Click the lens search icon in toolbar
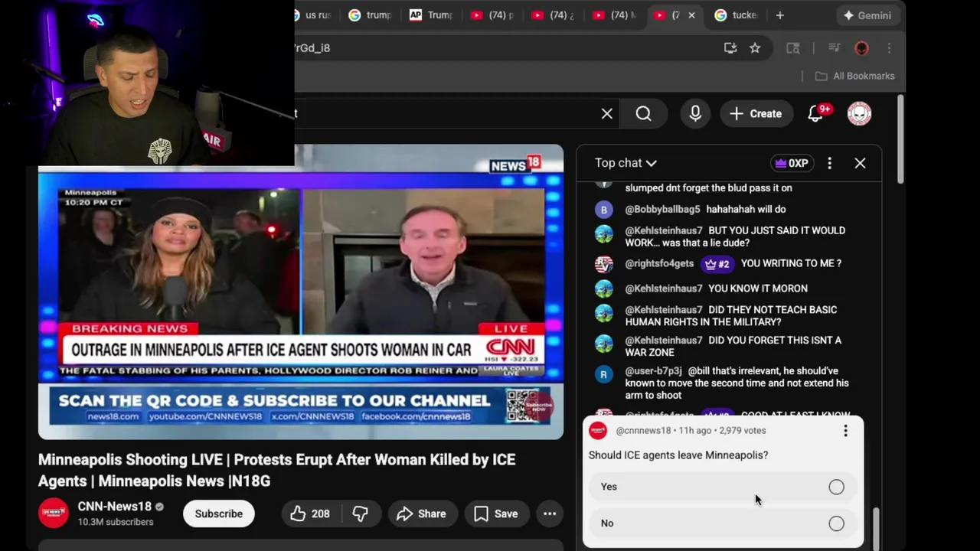Viewport: 980px width, 551px height. pyautogui.click(x=793, y=48)
